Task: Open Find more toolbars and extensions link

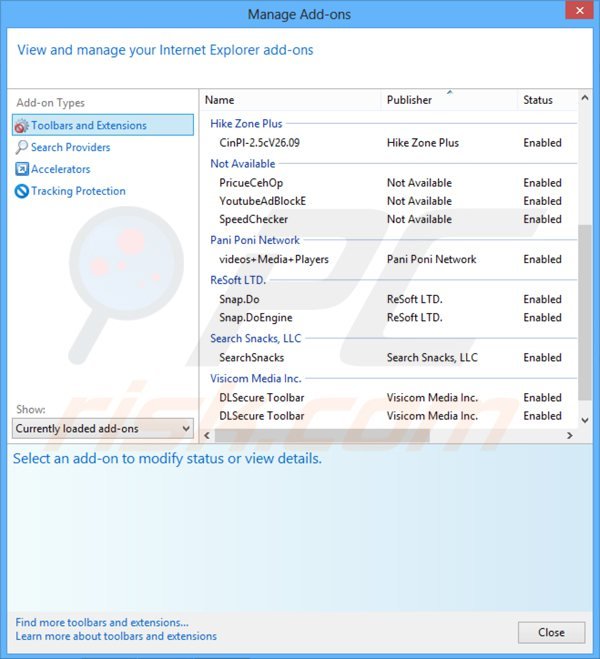Action: 101,622
